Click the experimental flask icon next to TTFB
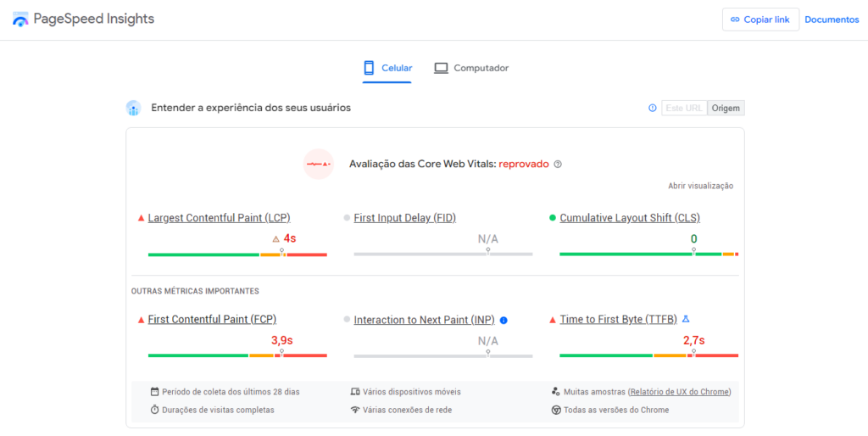 pos(686,319)
